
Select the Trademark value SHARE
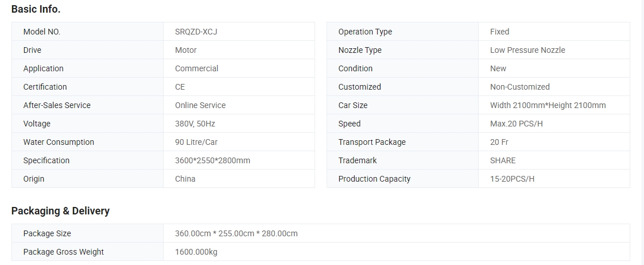(503, 160)
